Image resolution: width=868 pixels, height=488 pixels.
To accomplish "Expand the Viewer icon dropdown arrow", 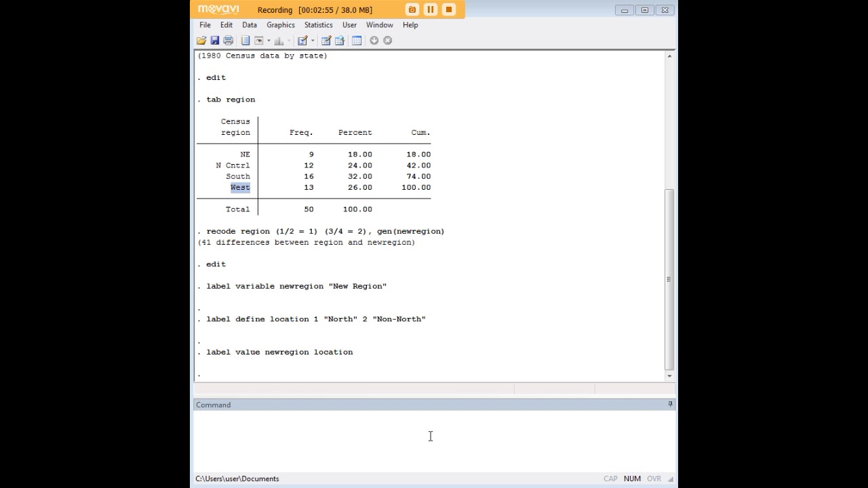I will 269,41.
